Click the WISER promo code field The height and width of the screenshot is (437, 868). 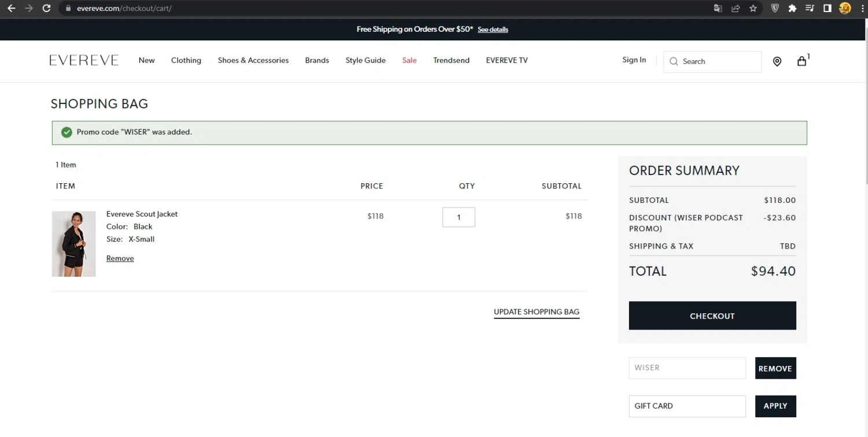687,368
